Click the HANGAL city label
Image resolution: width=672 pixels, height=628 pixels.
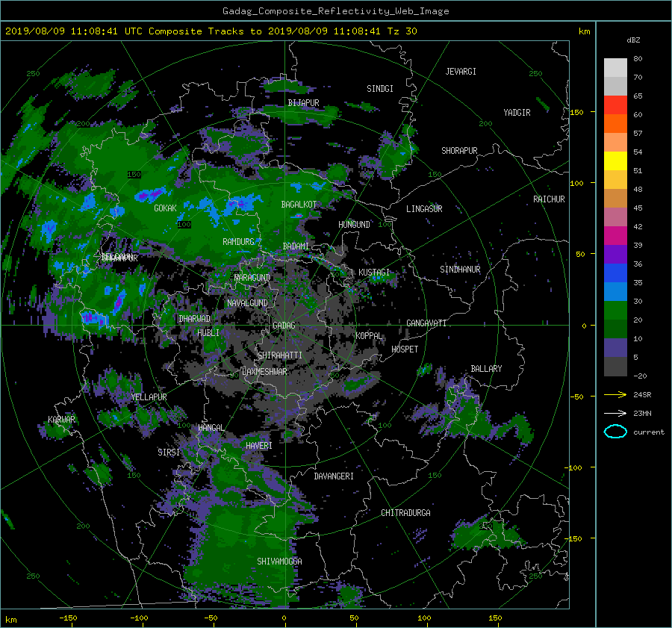coord(211,428)
